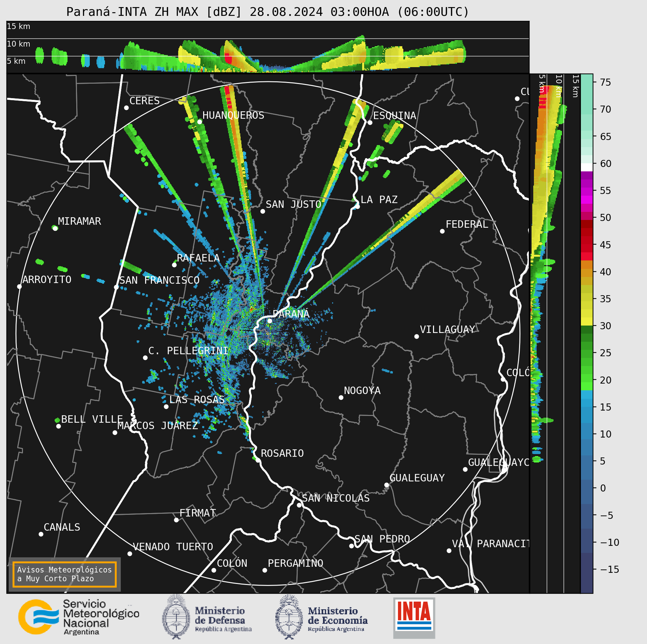Click the FIRMAT city label
The image size is (647, 644).
198,513
